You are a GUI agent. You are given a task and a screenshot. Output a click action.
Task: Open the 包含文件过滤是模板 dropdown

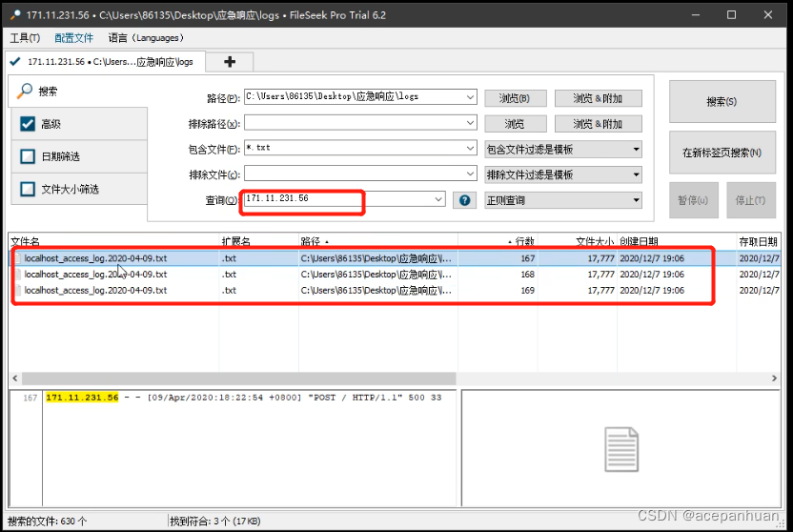563,149
